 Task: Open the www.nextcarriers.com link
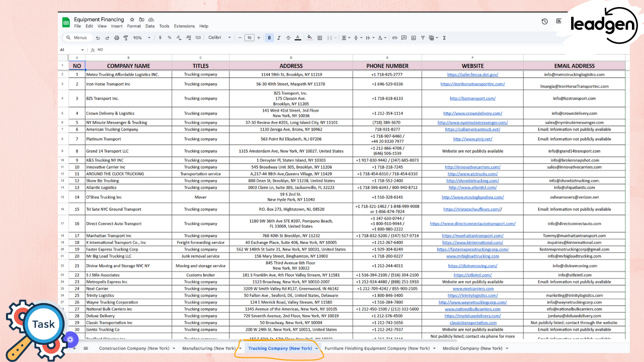[473, 289]
